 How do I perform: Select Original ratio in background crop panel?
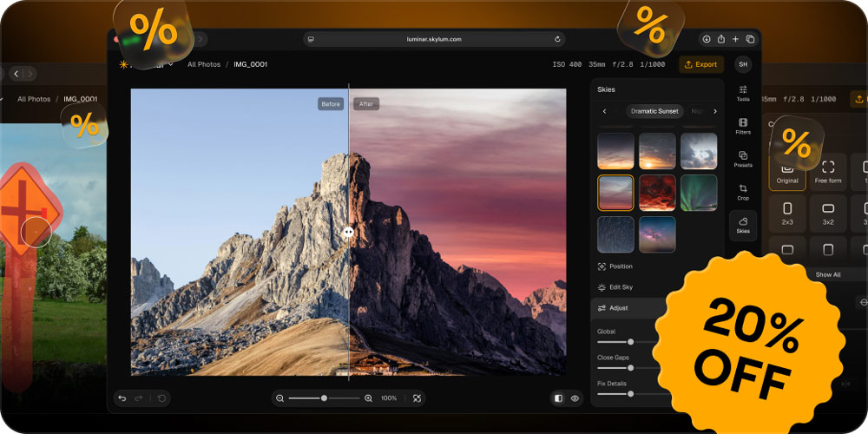click(787, 172)
